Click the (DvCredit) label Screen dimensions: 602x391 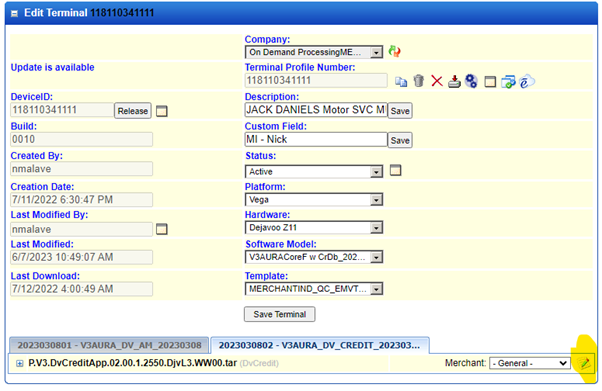[x=259, y=363]
